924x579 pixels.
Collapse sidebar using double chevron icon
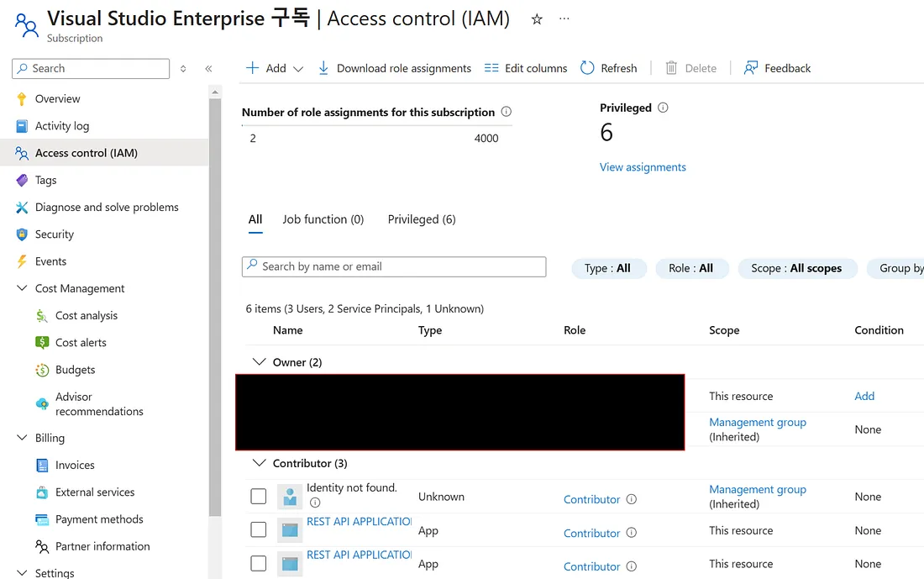click(208, 69)
